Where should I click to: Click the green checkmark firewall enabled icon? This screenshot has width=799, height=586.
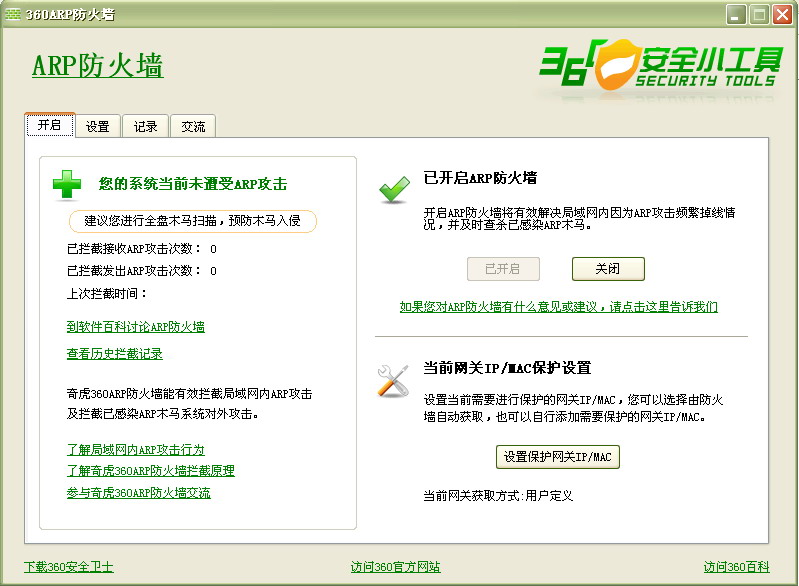[x=394, y=190]
